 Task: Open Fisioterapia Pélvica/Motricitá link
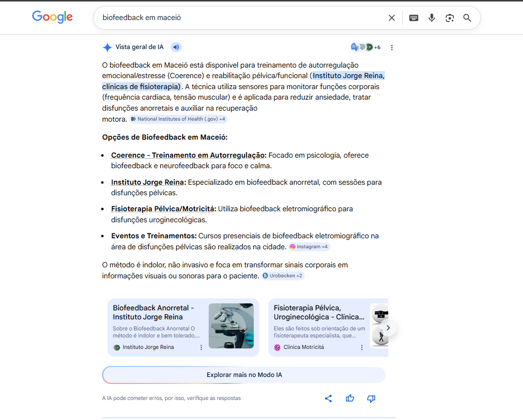[164, 209]
